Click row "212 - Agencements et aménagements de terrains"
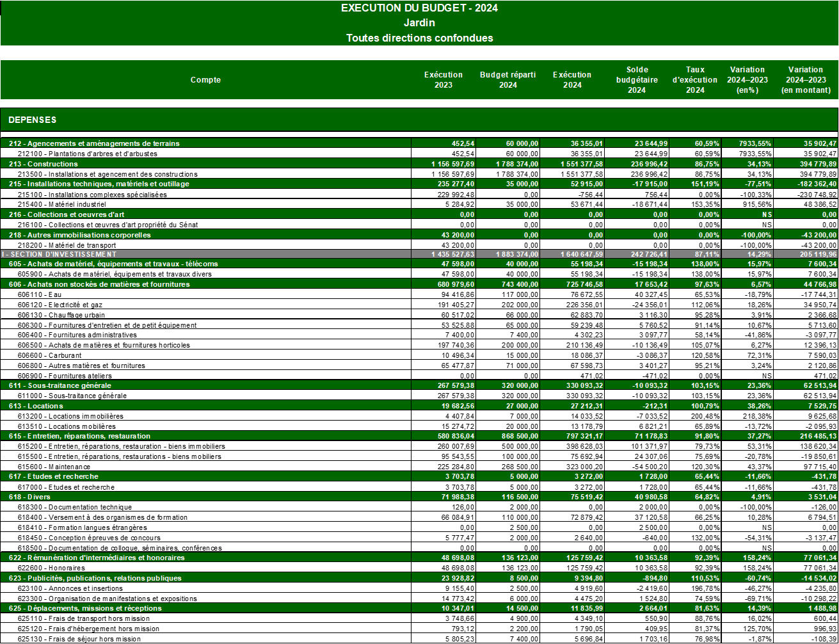The image size is (839, 644). click(94, 143)
